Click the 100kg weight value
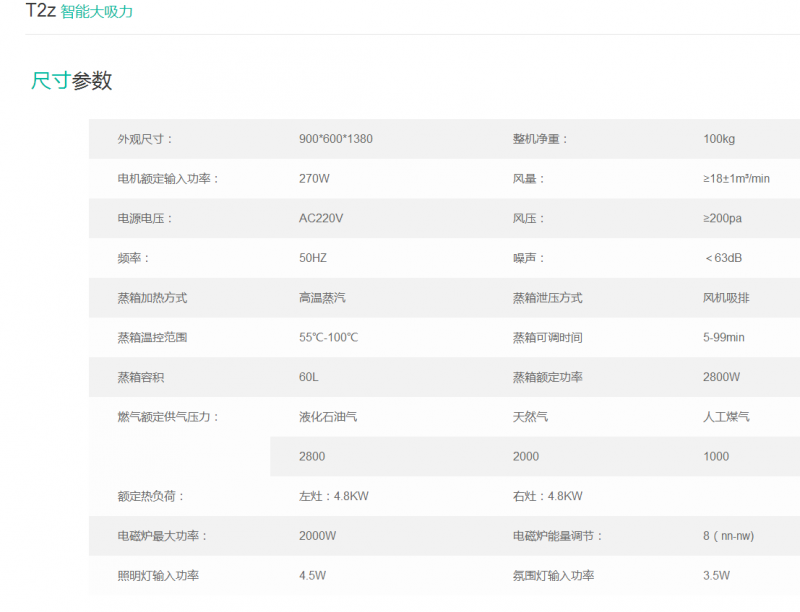This screenshot has width=800, height=612. pyautogui.click(x=719, y=139)
